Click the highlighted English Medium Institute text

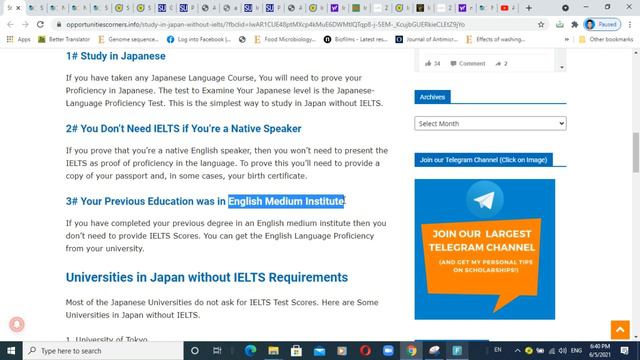286,201
